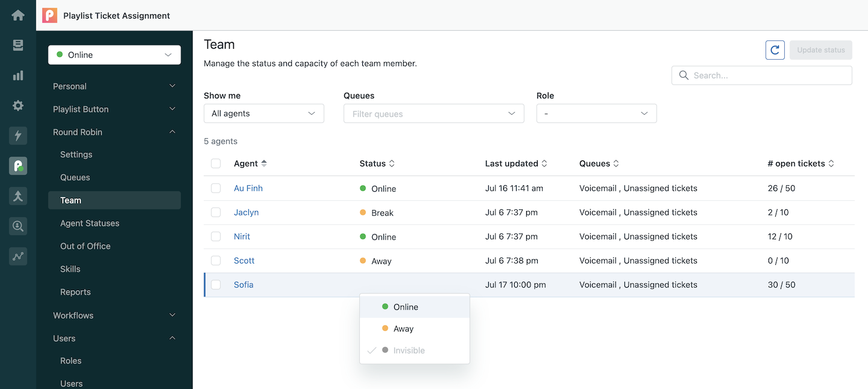Screen dimensions: 868x389
Task: Select Jaclyn's row checkbox
Action: point(216,212)
